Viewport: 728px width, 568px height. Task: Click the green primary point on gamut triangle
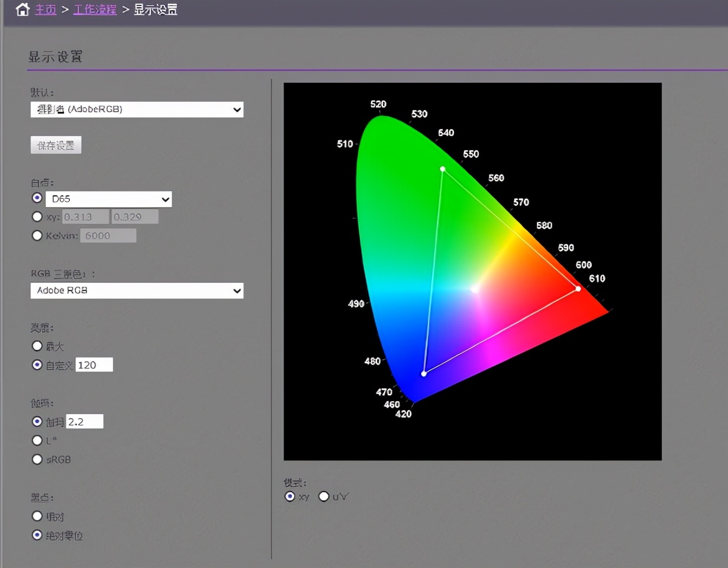click(x=443, y=169)
